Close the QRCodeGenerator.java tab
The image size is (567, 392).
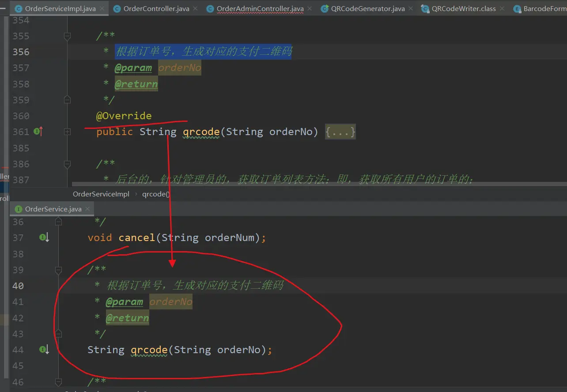[411, 9]
